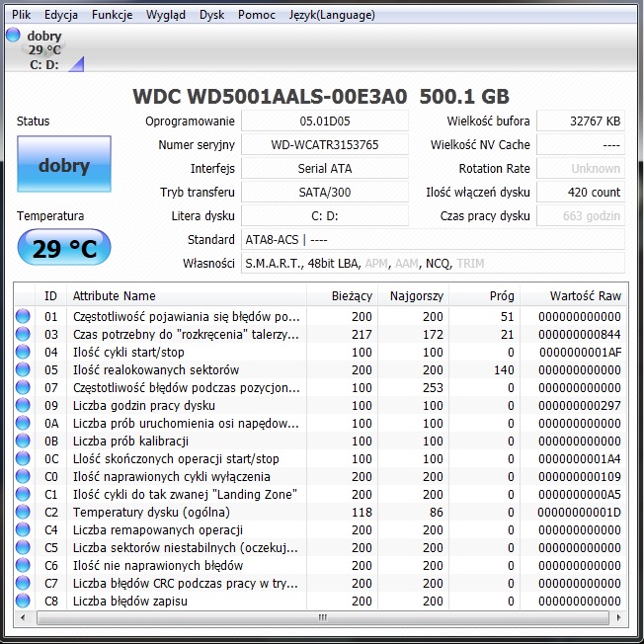
Task: Click status orb for attribute 0C row
Action: 23,459
